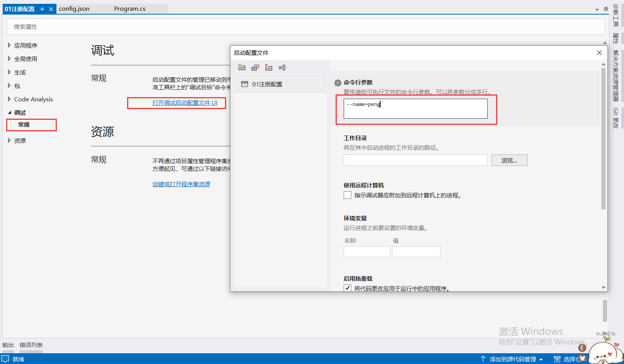Open the 错误列表 panel tab
Image resolution: width=624 pixels, height=364 pixels.
31,345
